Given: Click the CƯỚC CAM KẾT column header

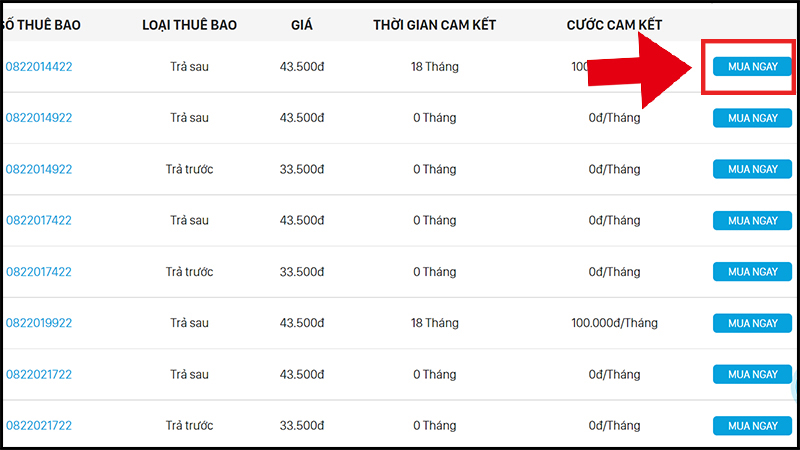Looking at the screenshot, I should tap(613, 24).
